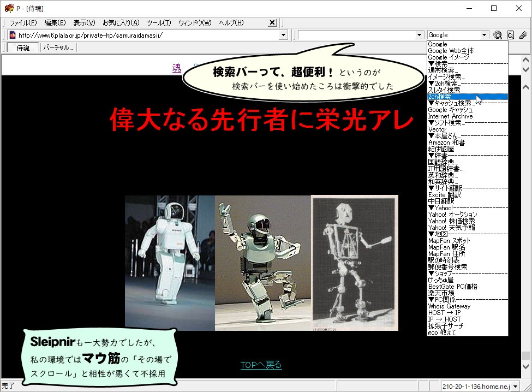Select MapFan 住所 search
This screenshot has width=532, height=392.
click(x=468, y=253)
